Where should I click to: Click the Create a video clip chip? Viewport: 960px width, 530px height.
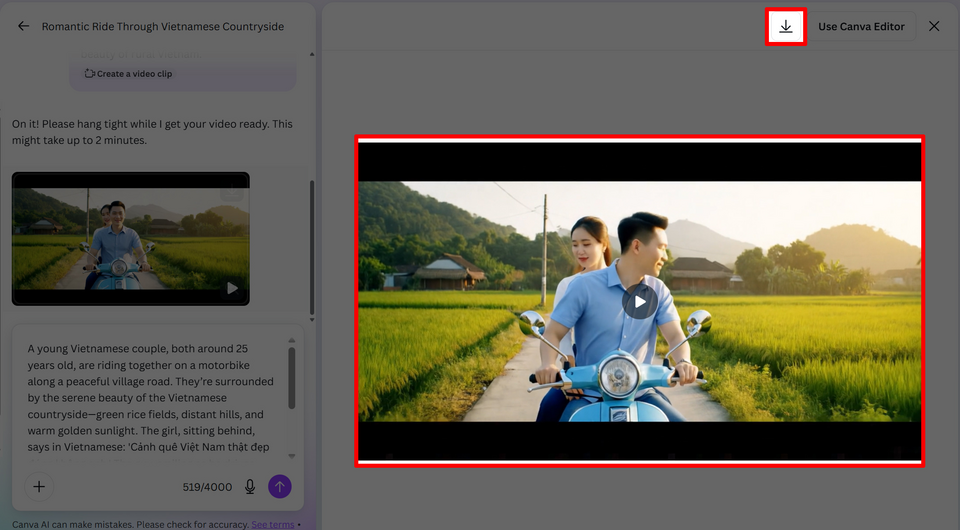tap(128, 74)
